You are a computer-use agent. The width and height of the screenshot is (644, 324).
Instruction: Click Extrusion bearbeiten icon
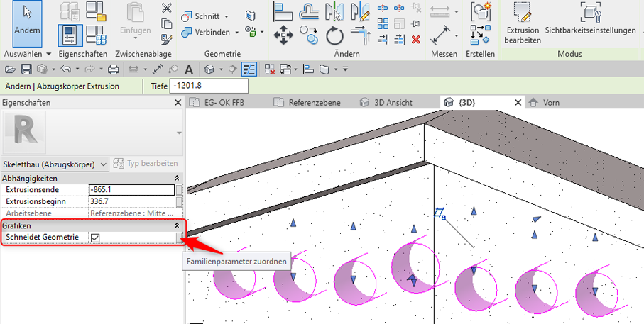[523, 23]
